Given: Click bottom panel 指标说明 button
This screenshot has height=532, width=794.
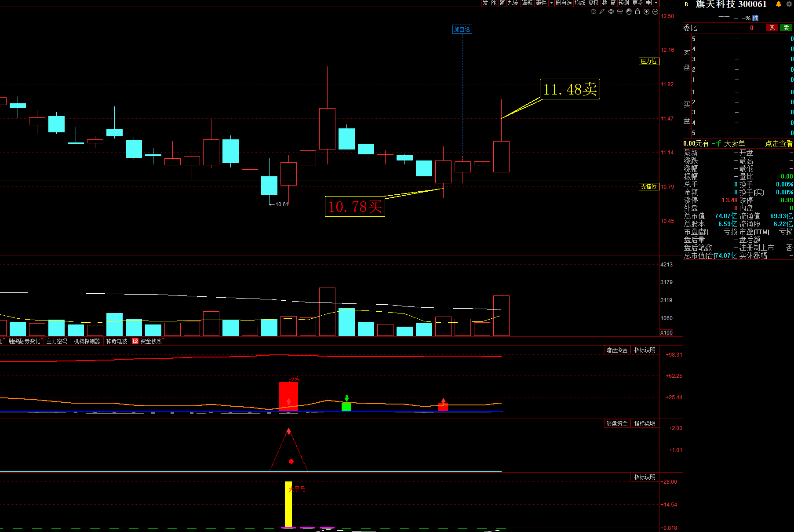Looking at the screenshot, I should click(645, 477).
